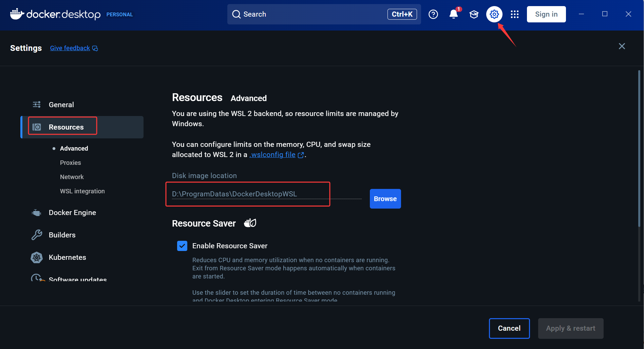644x349 pixels.
Task: Open the Proxies sub-item
Action: (71, 163)
